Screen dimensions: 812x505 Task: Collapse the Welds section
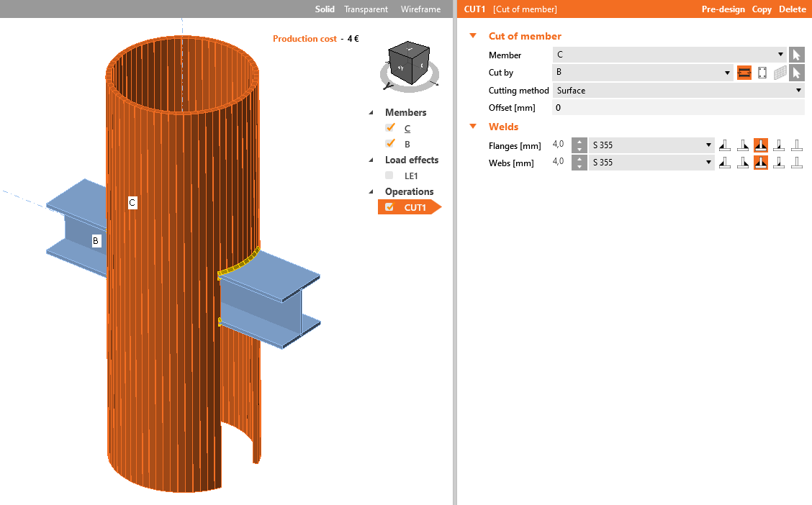pos(473,127)
